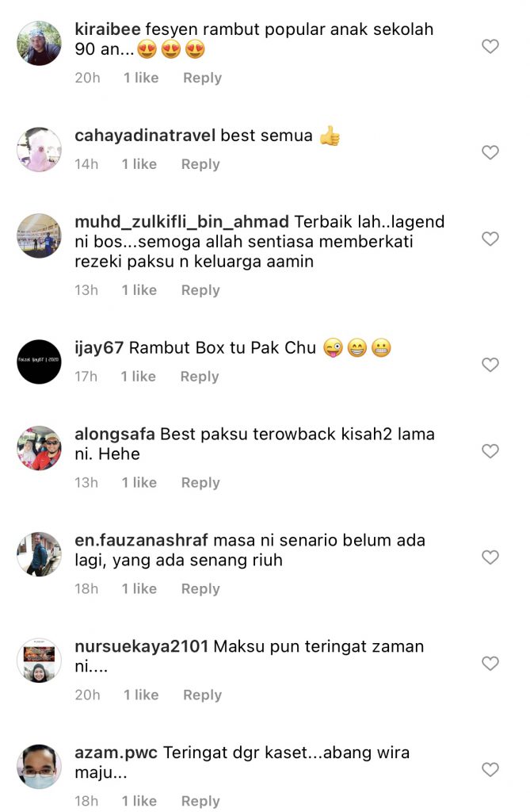Image resolution: width=530 pixels, height=812 pixels.
Task: Like kiraibee's comment with heart icon
Action: [x=490, y=47]
